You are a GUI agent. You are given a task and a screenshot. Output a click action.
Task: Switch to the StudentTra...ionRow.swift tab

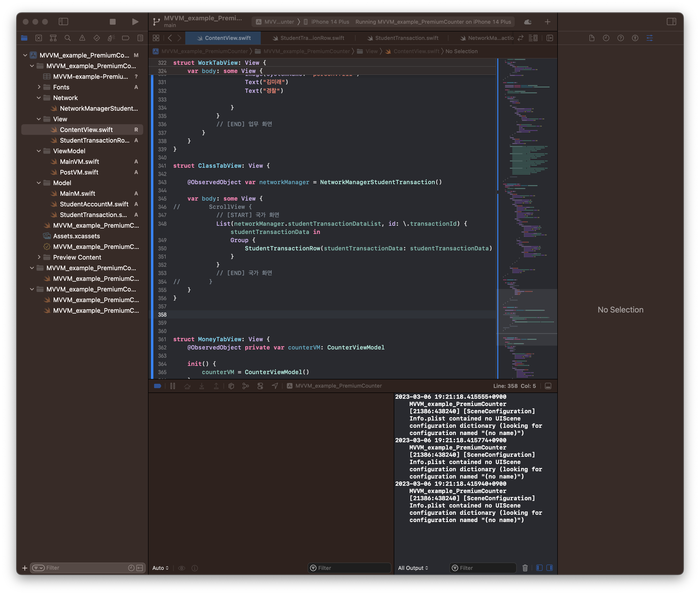[x=312, y=38]
